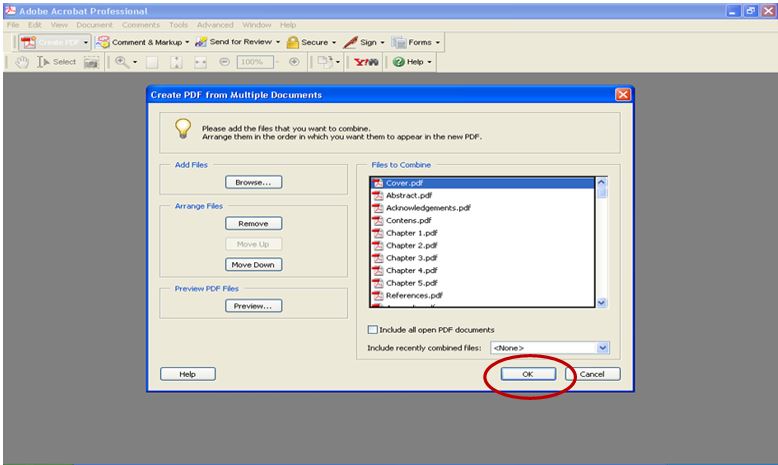Image resolution: width=778 pixels, height=465 pixels.
Task: Click the file list scroll down arrow
Action: (x=602, y=302)
